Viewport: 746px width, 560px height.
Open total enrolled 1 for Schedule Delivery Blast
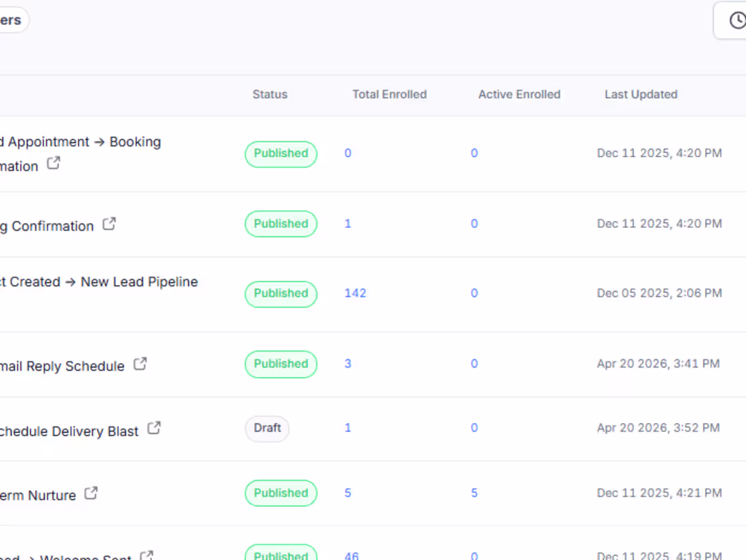(x=348, y=428)
